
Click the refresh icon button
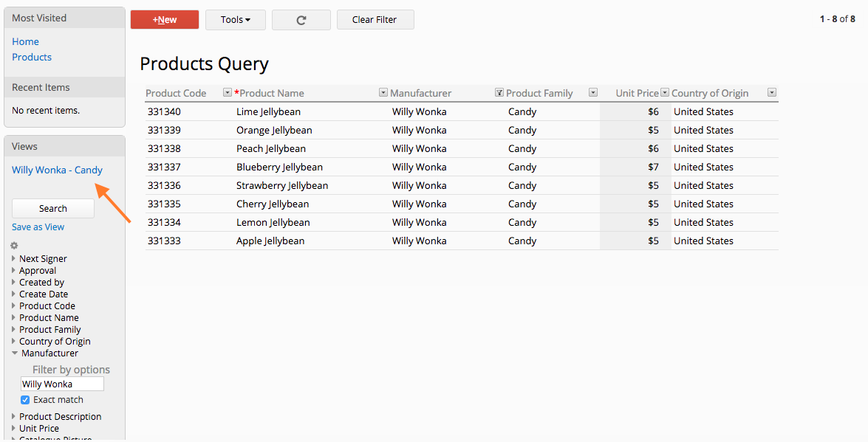[301, 20]
